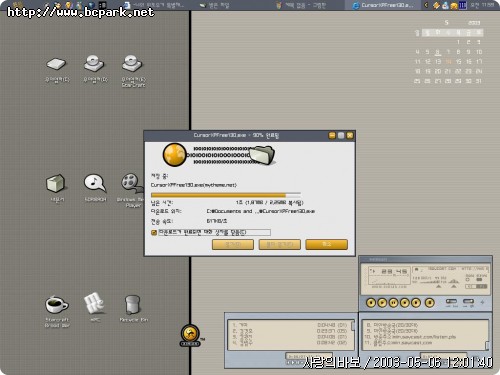Screen dimensions: 500x375
Task: Click Winamp stop button
Action: (x=405, y=303)
